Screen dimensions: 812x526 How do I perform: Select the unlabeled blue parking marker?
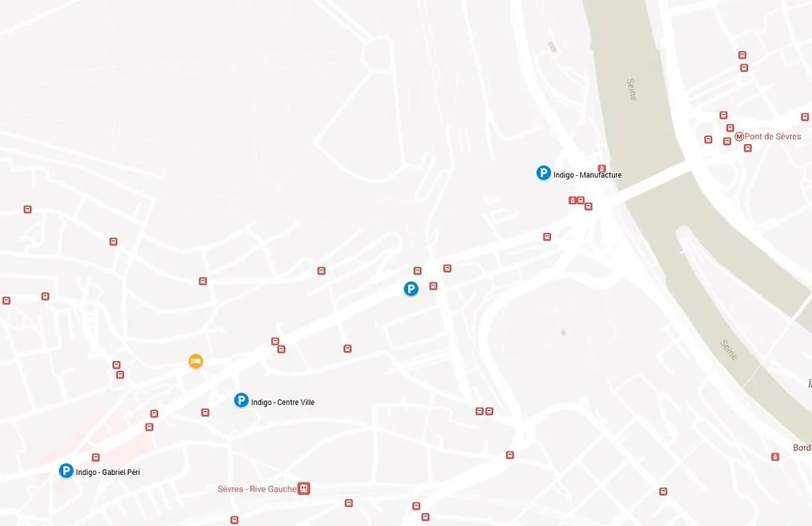click(x=411, y=289)
